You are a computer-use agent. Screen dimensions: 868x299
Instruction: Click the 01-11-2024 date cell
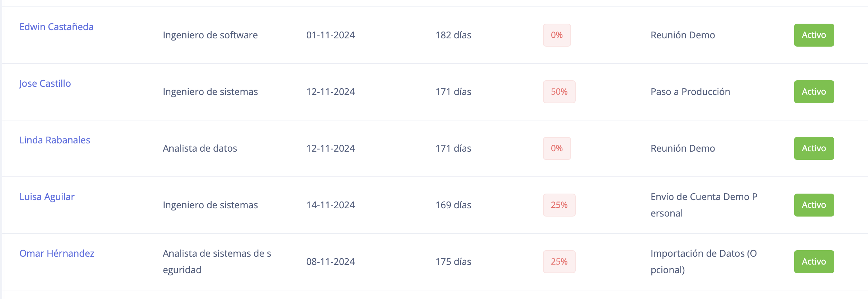click(x=330, y=35)
